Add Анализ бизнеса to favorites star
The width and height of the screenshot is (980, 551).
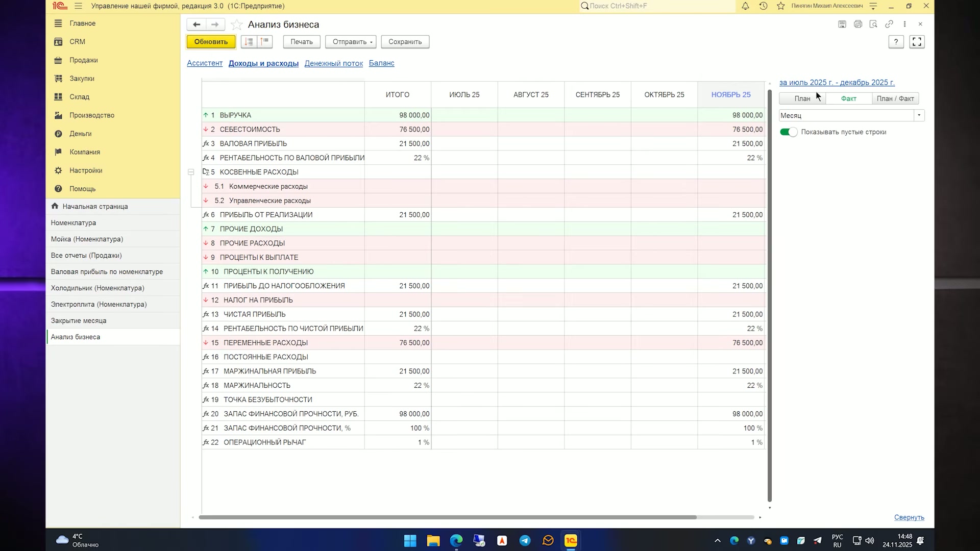pyautogui.click(x=236, y=24)
